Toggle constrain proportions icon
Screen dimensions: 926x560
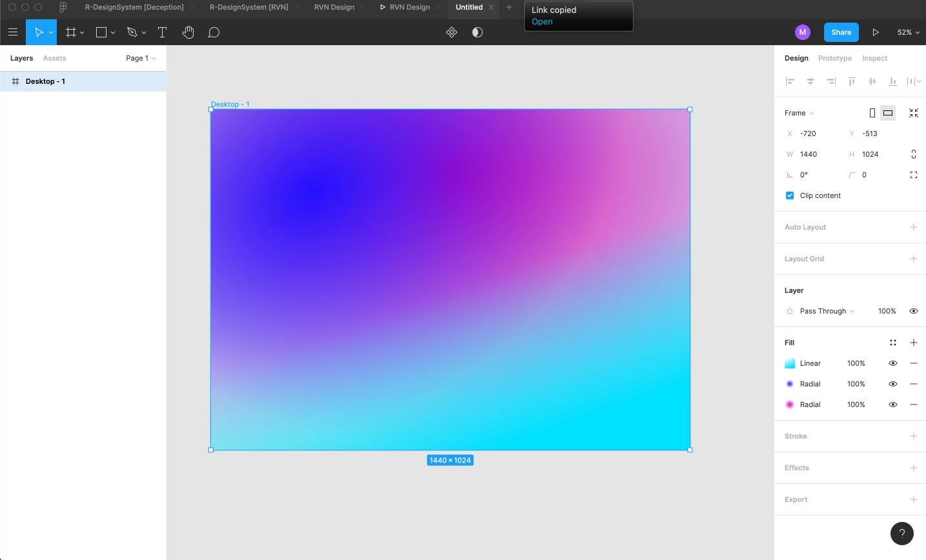[914, 154]
